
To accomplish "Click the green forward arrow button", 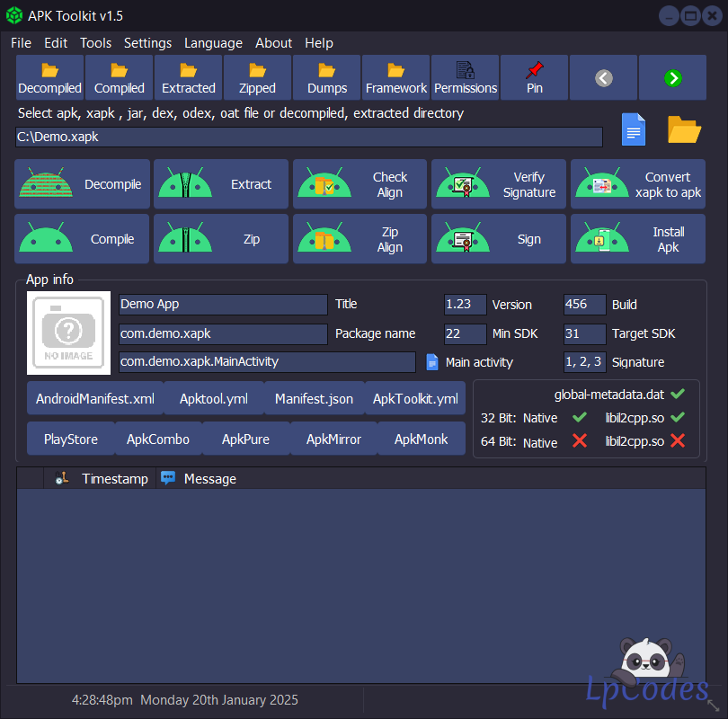I will click(672, 78).
